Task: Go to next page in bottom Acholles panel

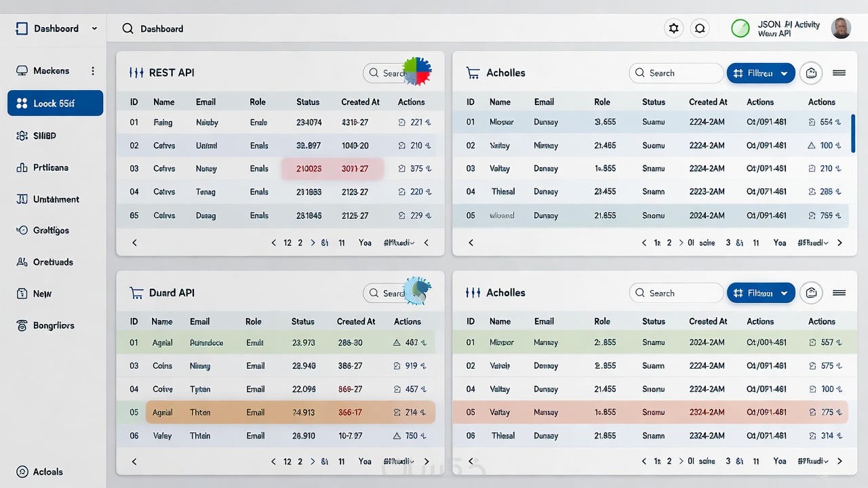Action: click(840, 461)
